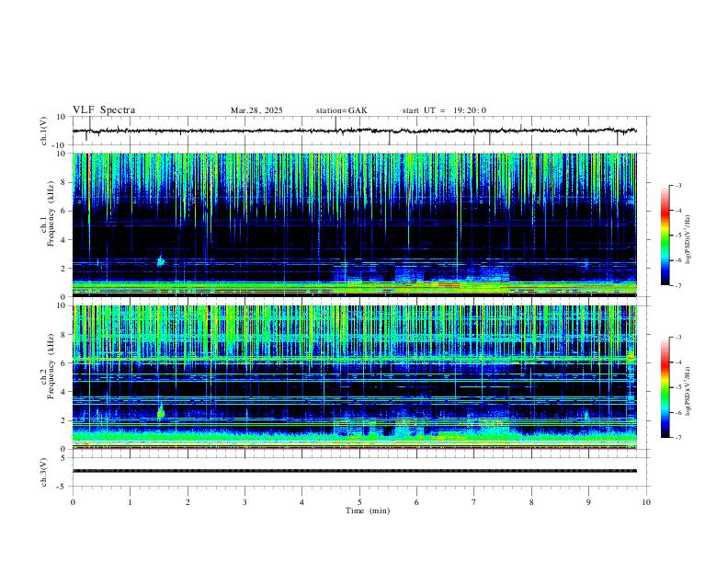Click the ch.1 spectrogram color bar
Screen dimensions: 728x563
coord(665,236)
